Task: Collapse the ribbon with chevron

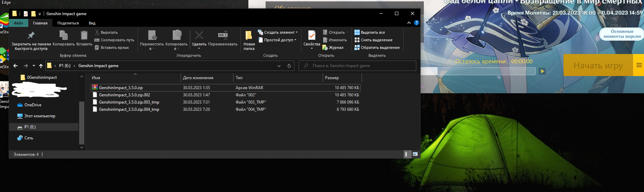Action: click(409, 23)
